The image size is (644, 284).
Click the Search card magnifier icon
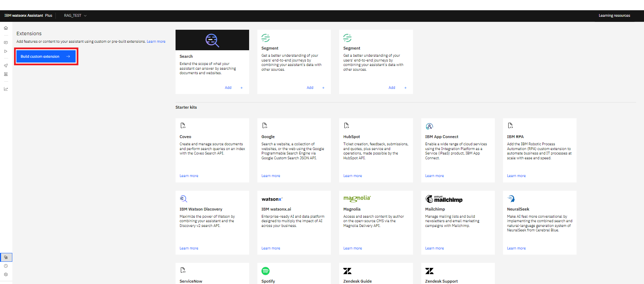click(x=212, y=40)
